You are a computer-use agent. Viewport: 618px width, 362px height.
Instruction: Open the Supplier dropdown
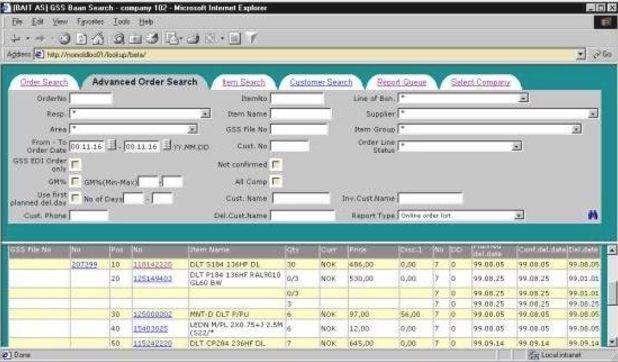[593, 114]
